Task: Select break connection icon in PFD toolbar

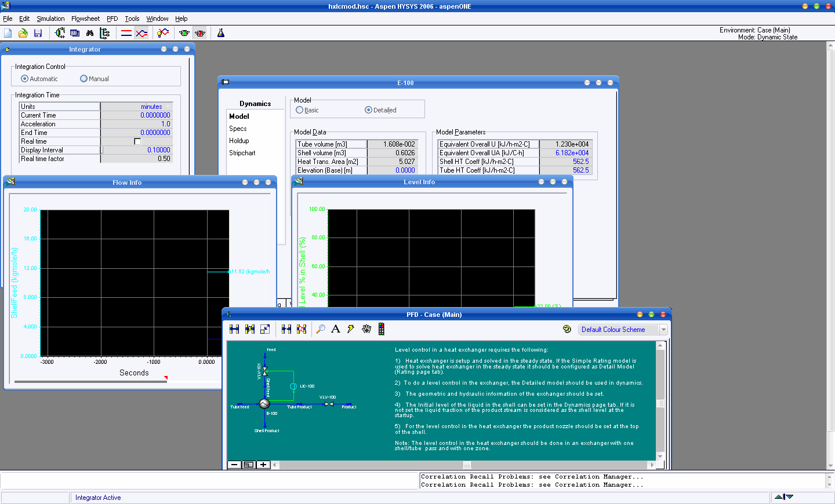Action: pos(286,329)
